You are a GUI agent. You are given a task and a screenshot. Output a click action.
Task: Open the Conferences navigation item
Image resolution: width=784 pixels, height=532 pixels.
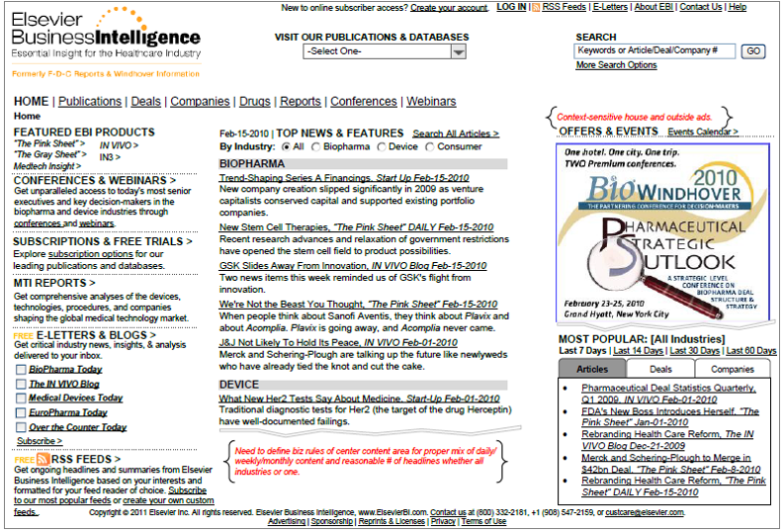click(x=364, y=102)
